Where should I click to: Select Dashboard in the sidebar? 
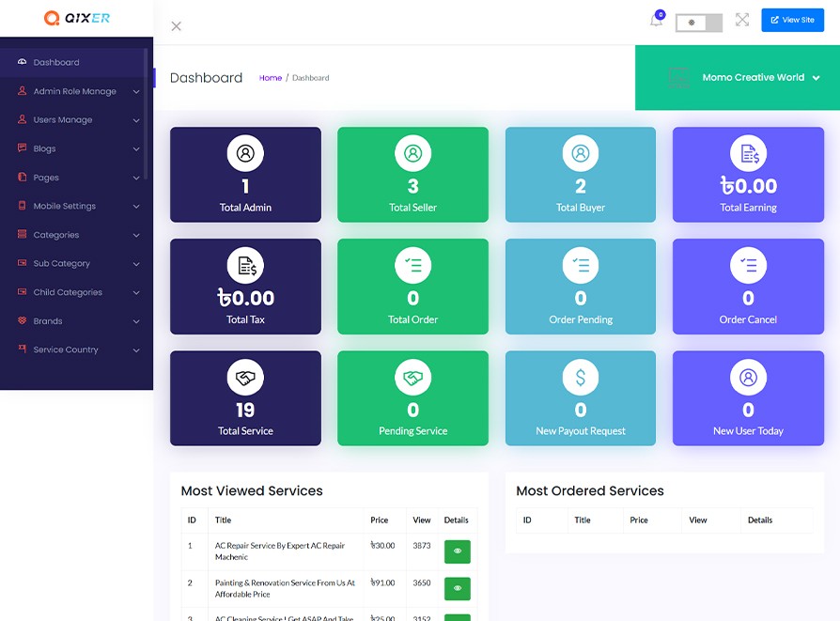pos(56,63)
